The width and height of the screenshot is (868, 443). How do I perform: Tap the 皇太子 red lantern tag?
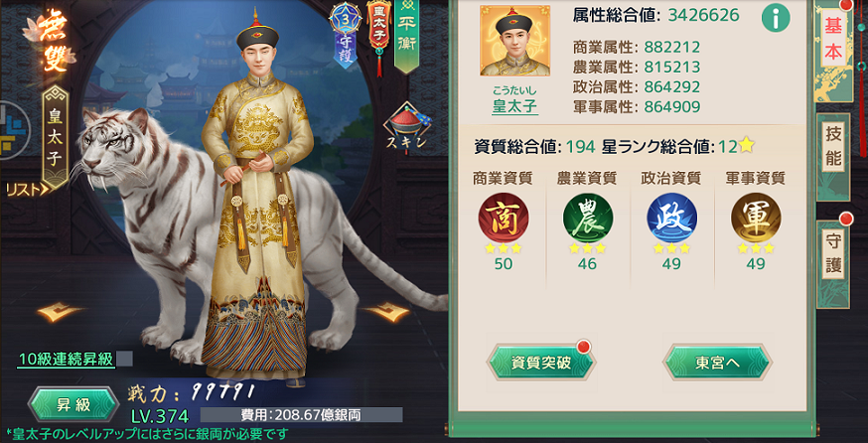379,33
